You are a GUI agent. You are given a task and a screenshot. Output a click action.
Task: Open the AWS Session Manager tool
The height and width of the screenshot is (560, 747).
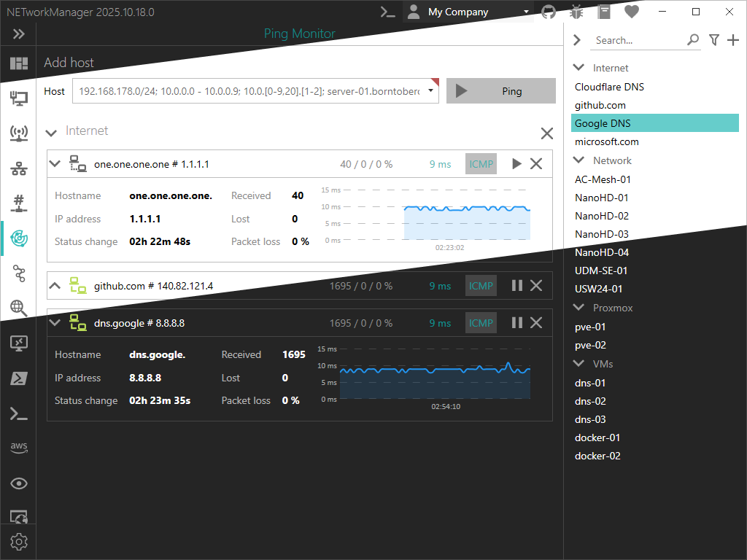tap(19, 447)
